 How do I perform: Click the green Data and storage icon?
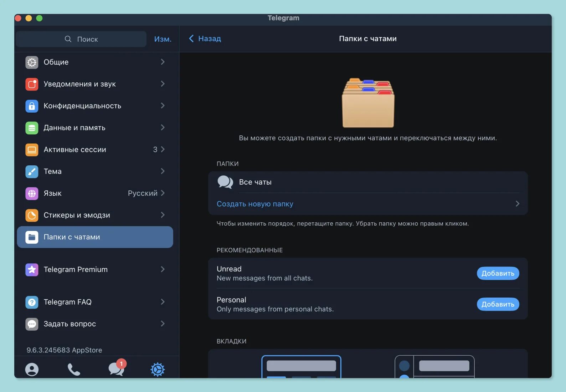point(32,128)
